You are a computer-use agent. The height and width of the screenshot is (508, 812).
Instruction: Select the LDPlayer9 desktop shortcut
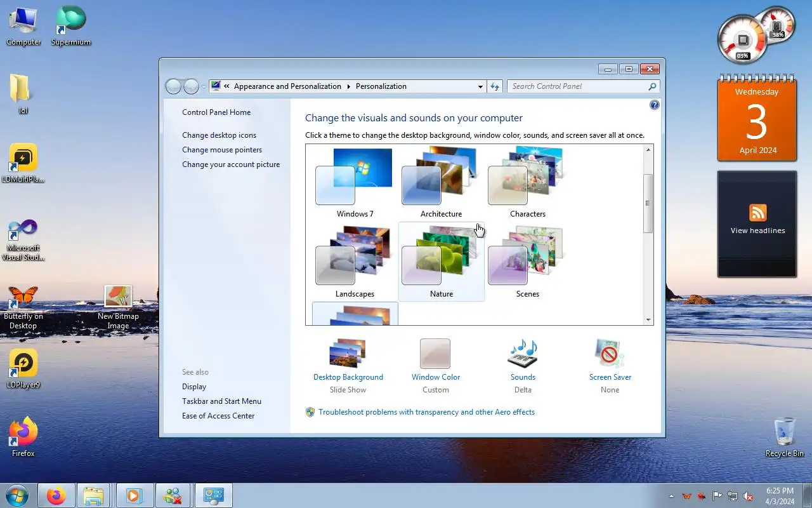click(x=23, y=369)
